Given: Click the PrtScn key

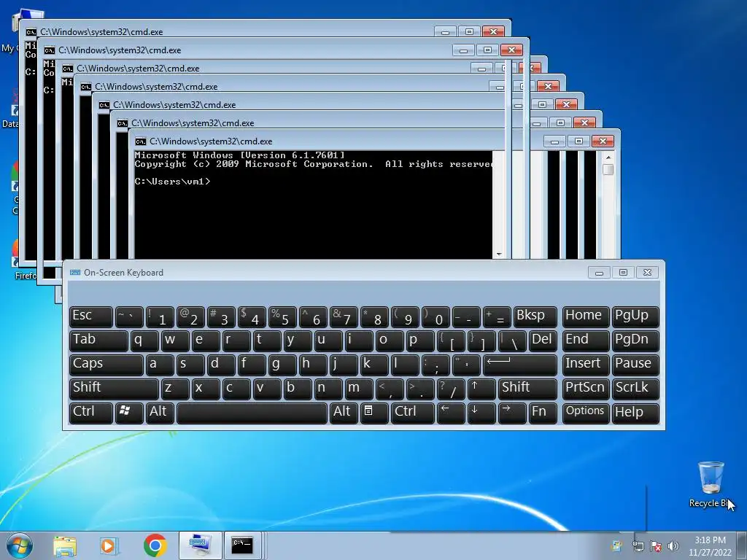Looking at the screenshot, I should click(x=586, y=388).
